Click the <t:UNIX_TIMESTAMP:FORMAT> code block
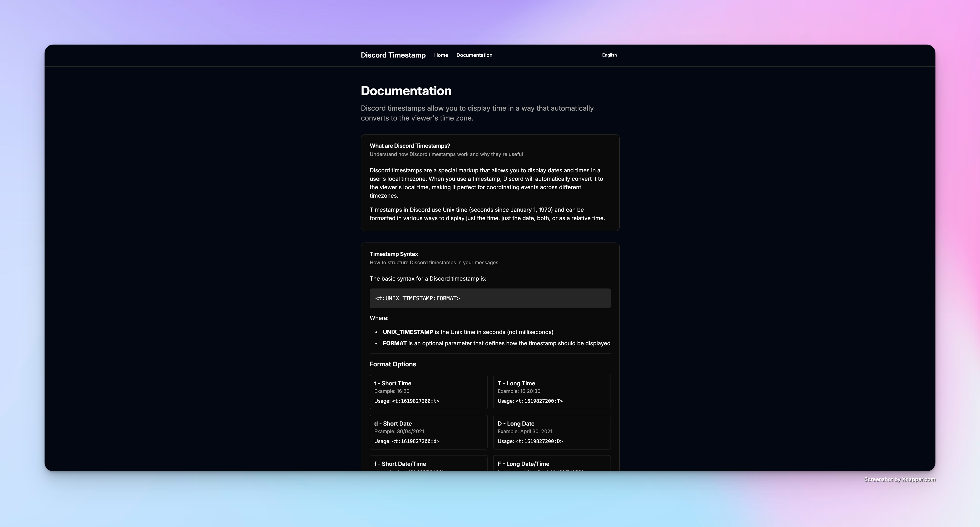This screenshot has height=527, width=980. click(490, 298)
